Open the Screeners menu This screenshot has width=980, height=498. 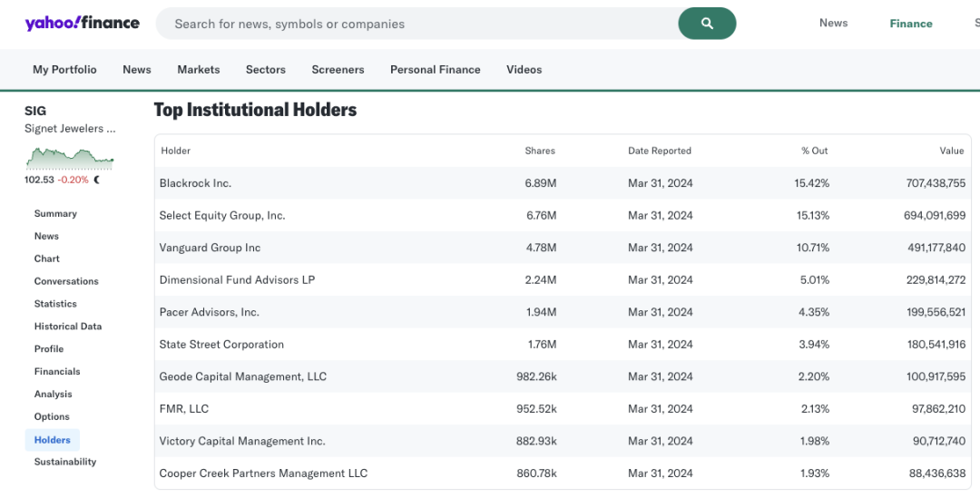[x=338, y=69]
